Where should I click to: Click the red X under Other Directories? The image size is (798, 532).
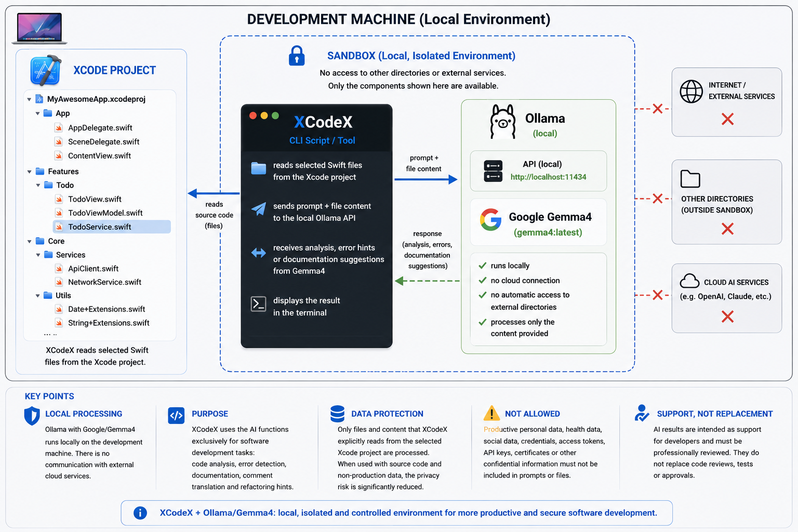click(x=727, y=229)
